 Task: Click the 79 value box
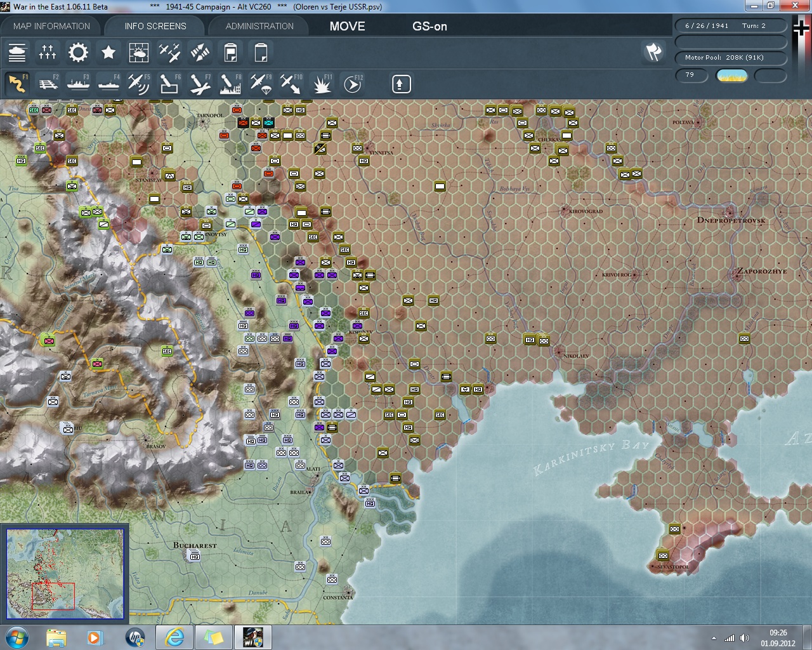(x=691, y=76)
